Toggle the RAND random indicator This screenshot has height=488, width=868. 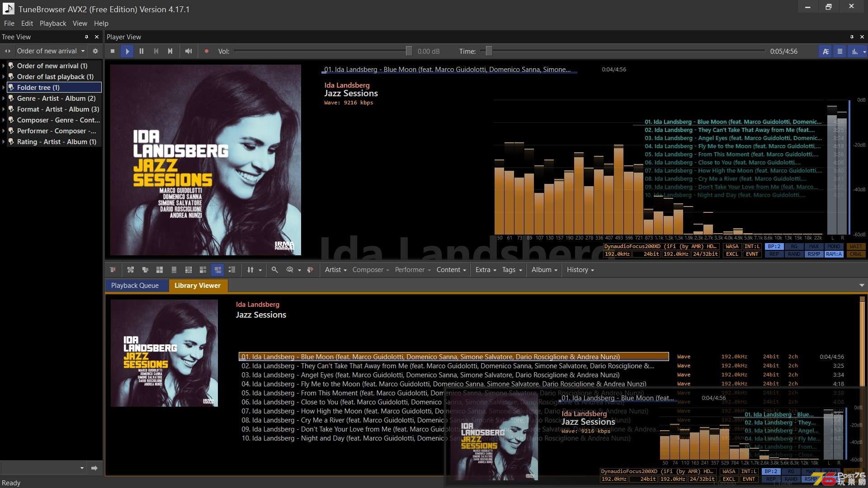click(794, 254)
